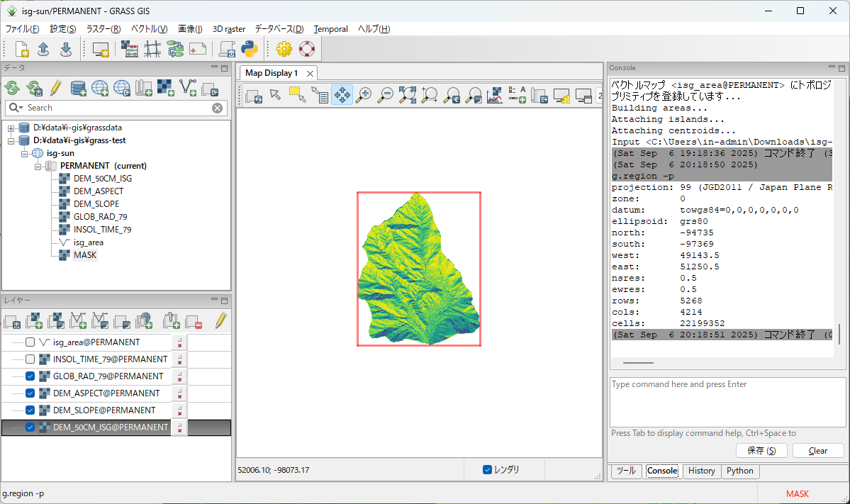Save workspace using download arrow icon

pos(66,50)
